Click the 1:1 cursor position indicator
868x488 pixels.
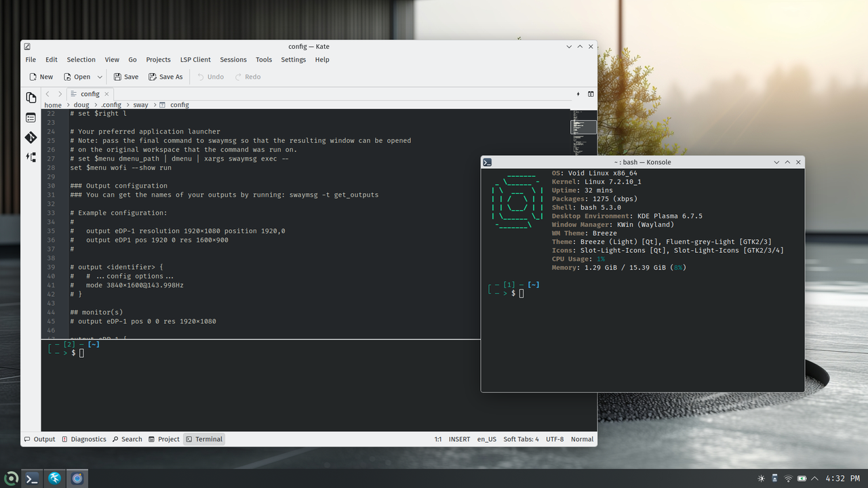pyautogui.click(x=438, y=439)
